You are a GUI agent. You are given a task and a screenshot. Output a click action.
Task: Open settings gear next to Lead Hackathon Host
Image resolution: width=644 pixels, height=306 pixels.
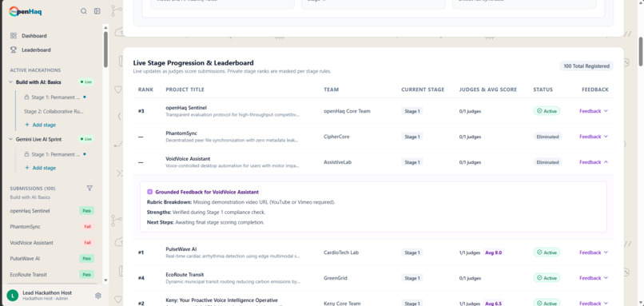click(98, 296)
